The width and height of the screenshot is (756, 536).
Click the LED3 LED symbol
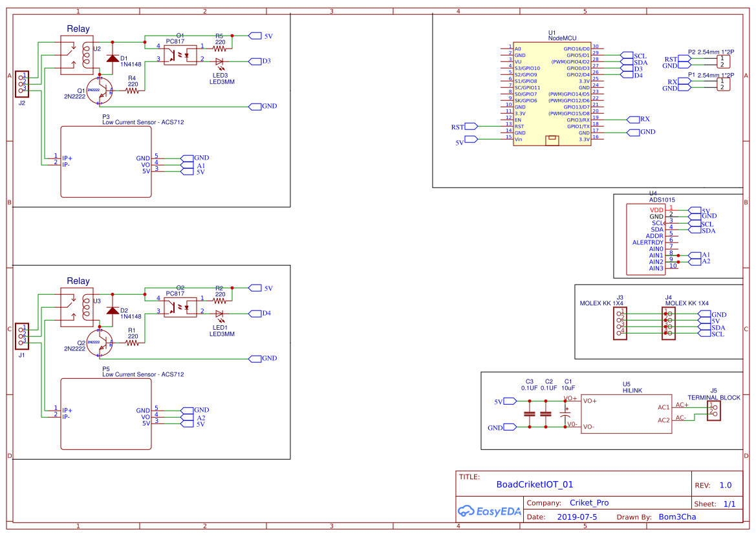(x=220, y=61)
